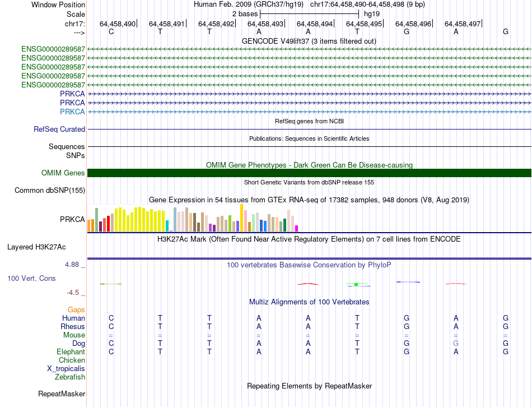Click the 64,458,493 base position marker
The width and height of the screenshot is (532, 407).
tap(265, 24)
